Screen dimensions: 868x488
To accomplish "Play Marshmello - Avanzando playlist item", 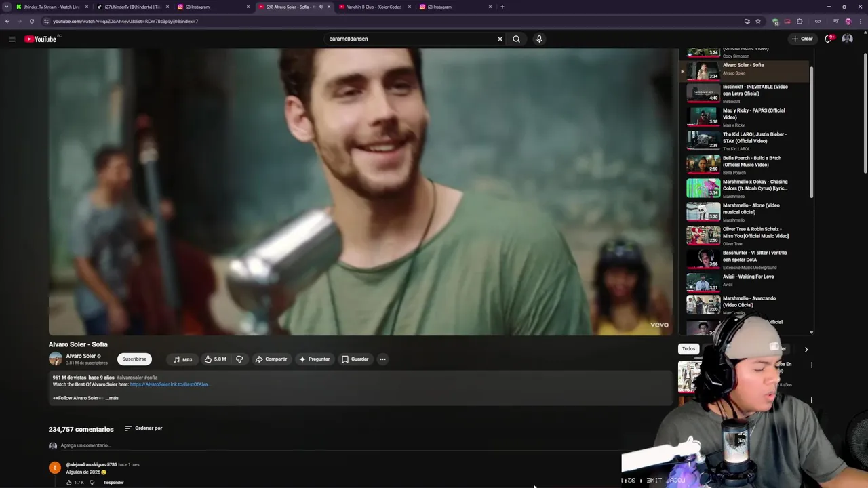I will coord(745,304).
